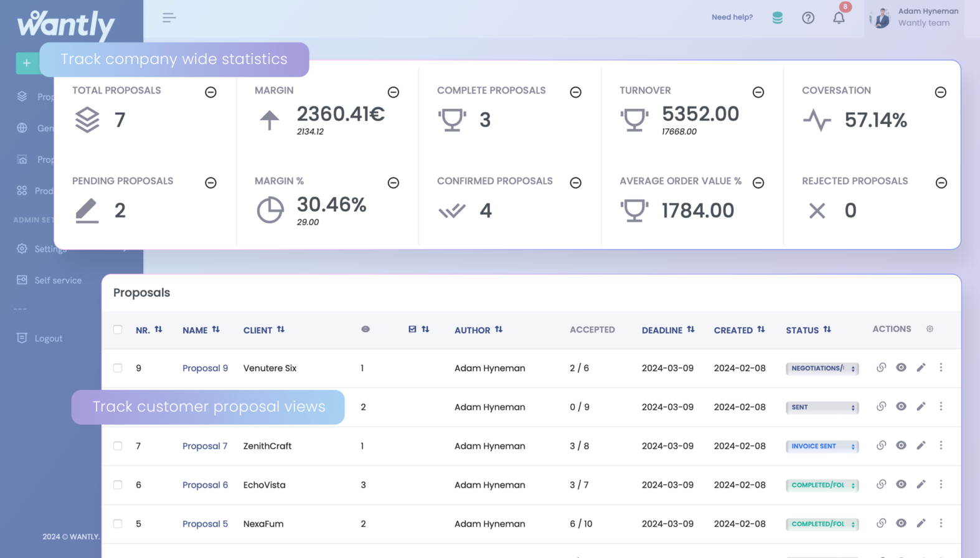
Task: Open Self service in sidebar
Action: [x=57, y=280]
